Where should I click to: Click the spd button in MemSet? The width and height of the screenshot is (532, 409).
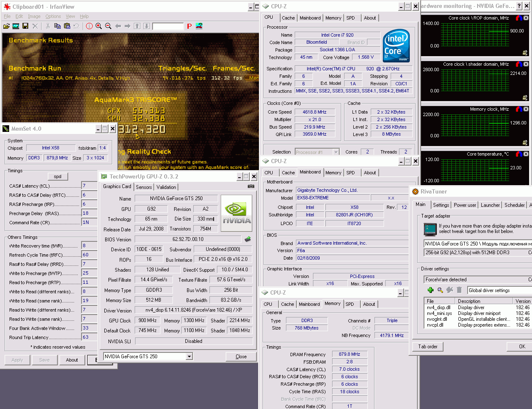coord(58,176)
